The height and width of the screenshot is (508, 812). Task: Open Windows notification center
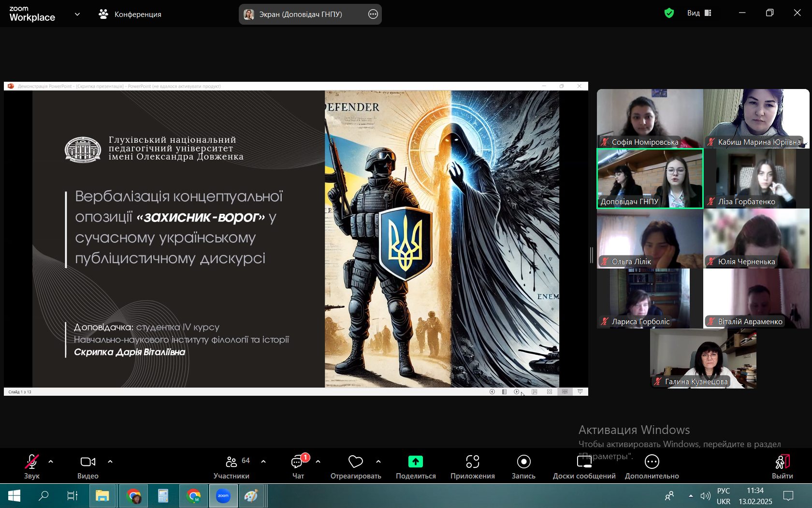click(x=788, y=496)
